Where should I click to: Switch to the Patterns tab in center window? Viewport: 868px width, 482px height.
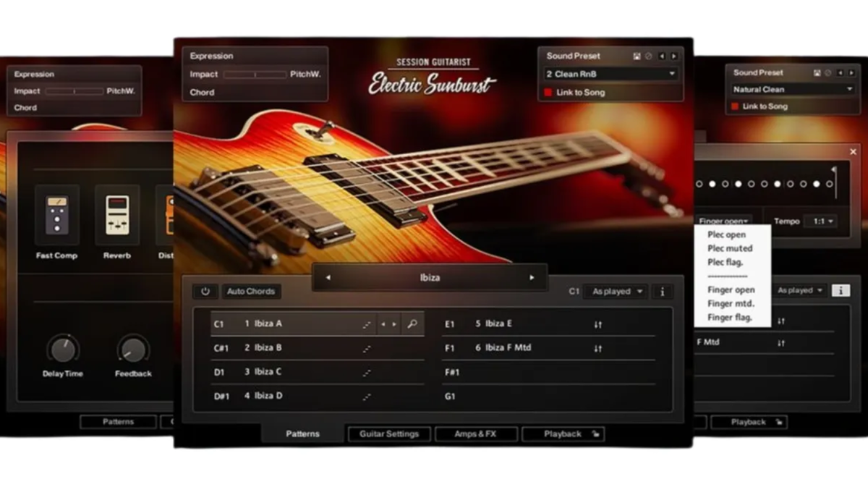pyautogui.click(x=303, y=434)
